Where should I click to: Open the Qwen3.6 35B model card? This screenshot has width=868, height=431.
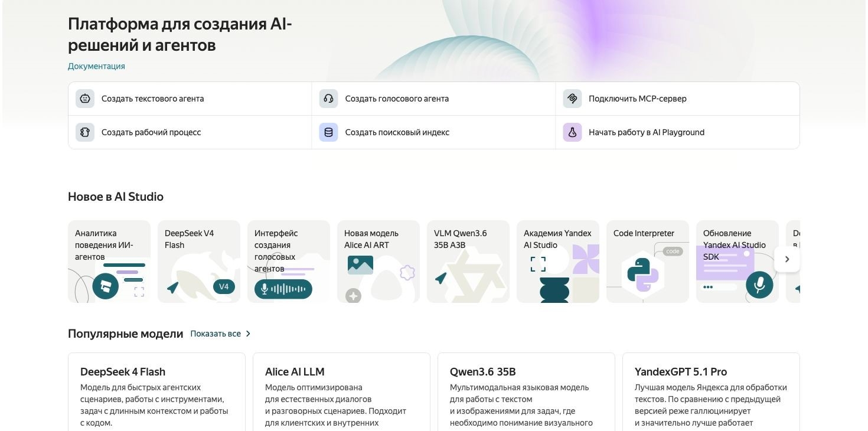pyautogui.click(x=526, y=392)
